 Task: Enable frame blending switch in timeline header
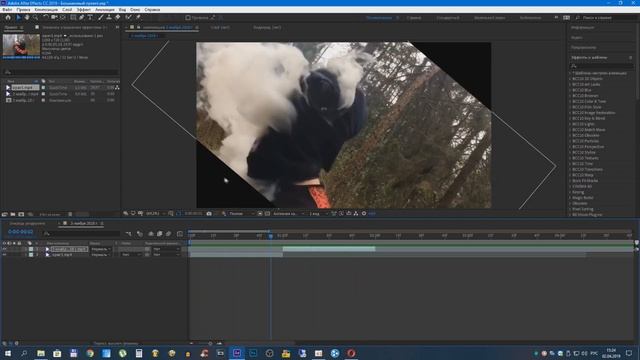[x=160, y=234]
